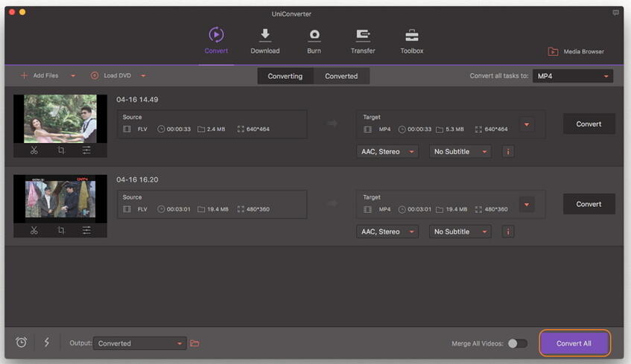The image size is (631, 364).
Task: Click source size 19.4 MB text
Action: coord(218,209)
